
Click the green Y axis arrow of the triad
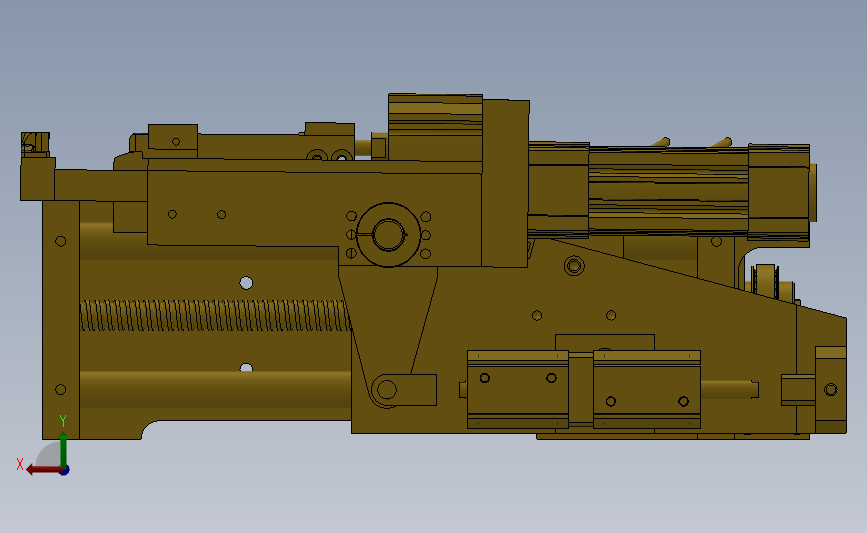point(64,450)
